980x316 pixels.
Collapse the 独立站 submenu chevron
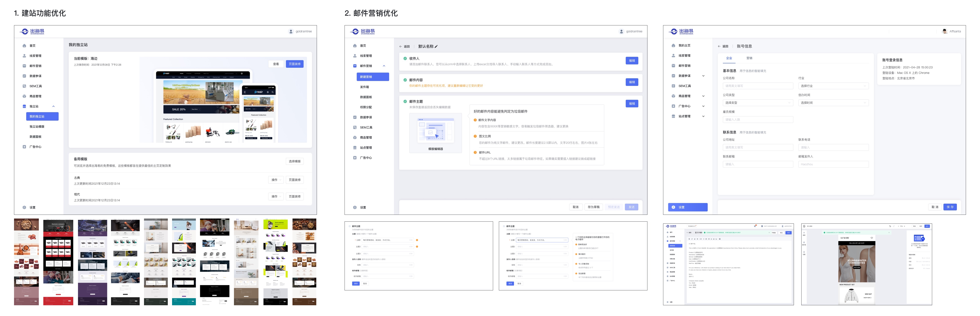tap(54, 106)
